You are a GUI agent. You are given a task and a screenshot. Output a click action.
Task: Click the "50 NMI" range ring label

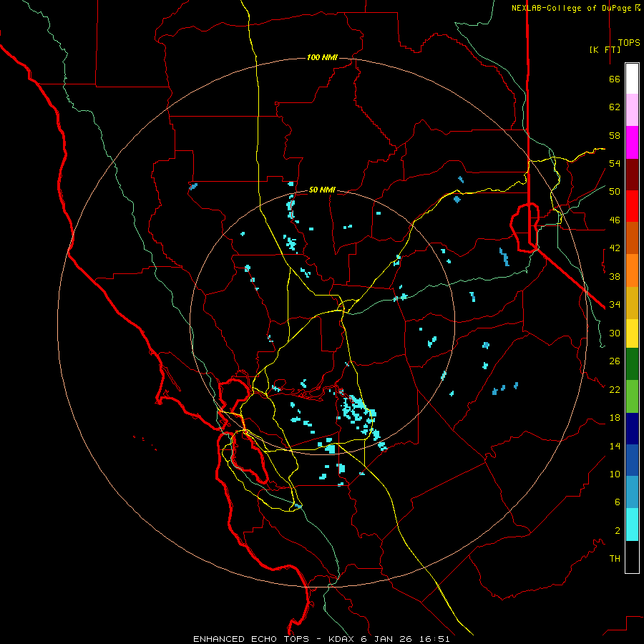tap(322, 190)
